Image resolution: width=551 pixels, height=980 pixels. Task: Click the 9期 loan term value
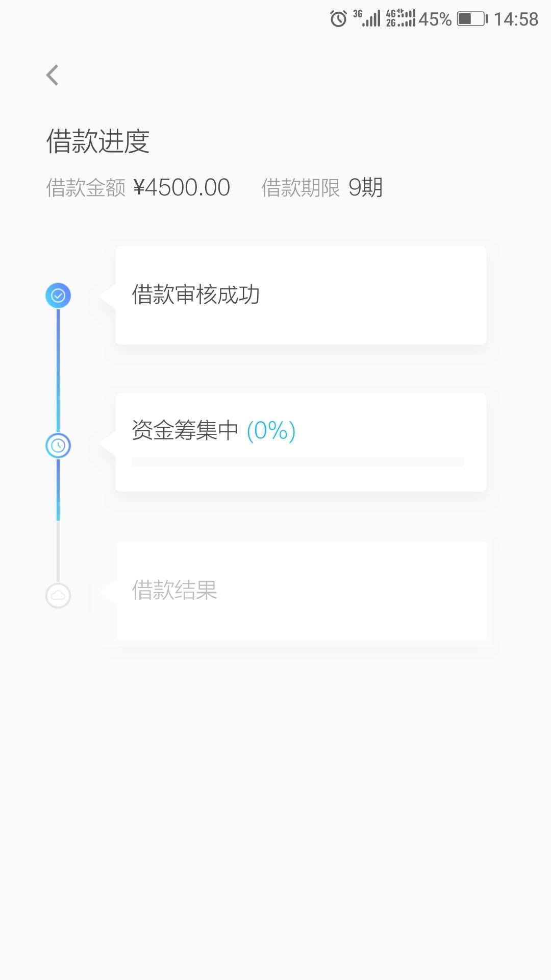(x=365, y=187)
